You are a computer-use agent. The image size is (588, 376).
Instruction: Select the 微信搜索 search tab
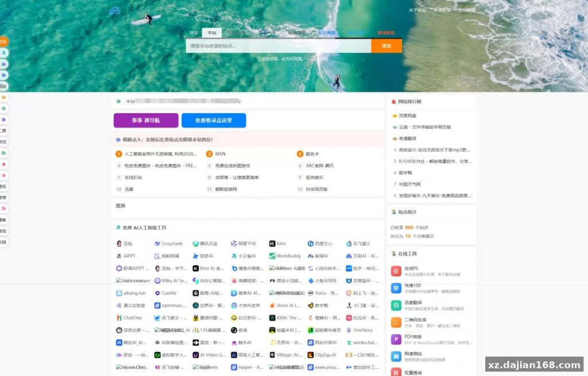point(386,33)
